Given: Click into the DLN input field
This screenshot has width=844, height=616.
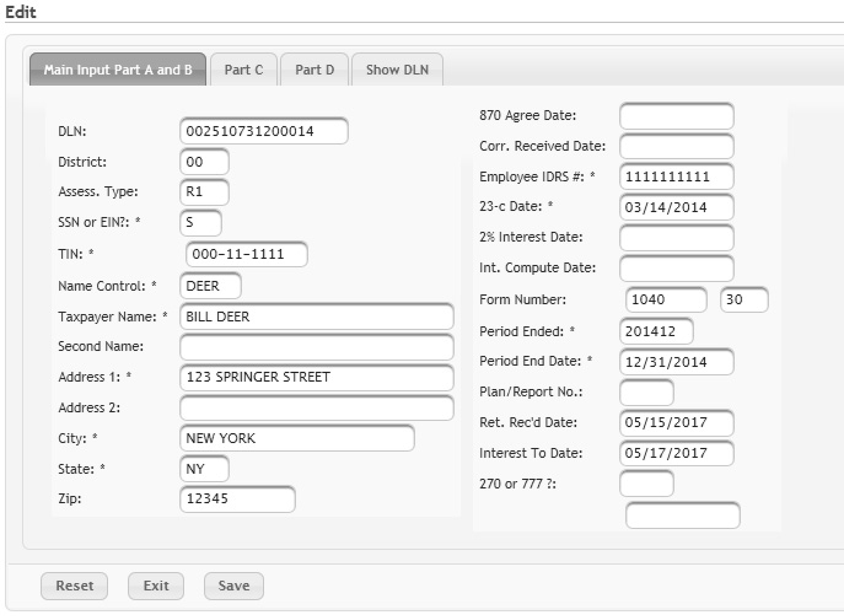Looking at the screenshot, I should [264, 131].
